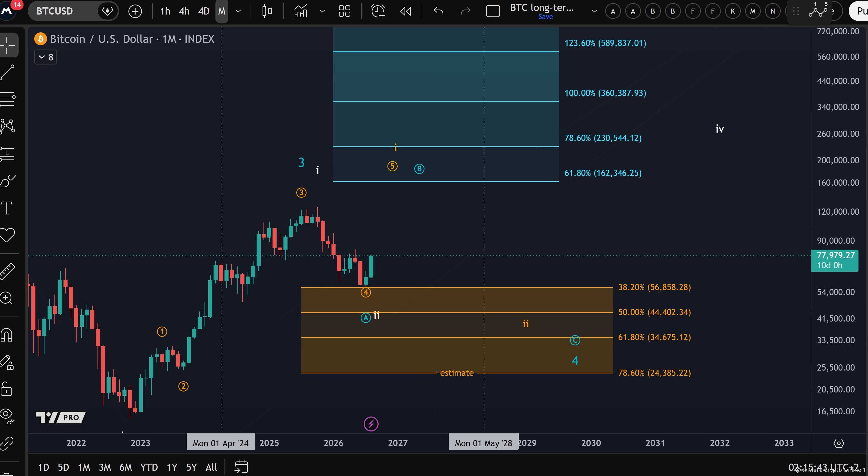The image size is (868, 476).
Task: Expand the layout management dropdown chevron
Action: tap(594, 11)
